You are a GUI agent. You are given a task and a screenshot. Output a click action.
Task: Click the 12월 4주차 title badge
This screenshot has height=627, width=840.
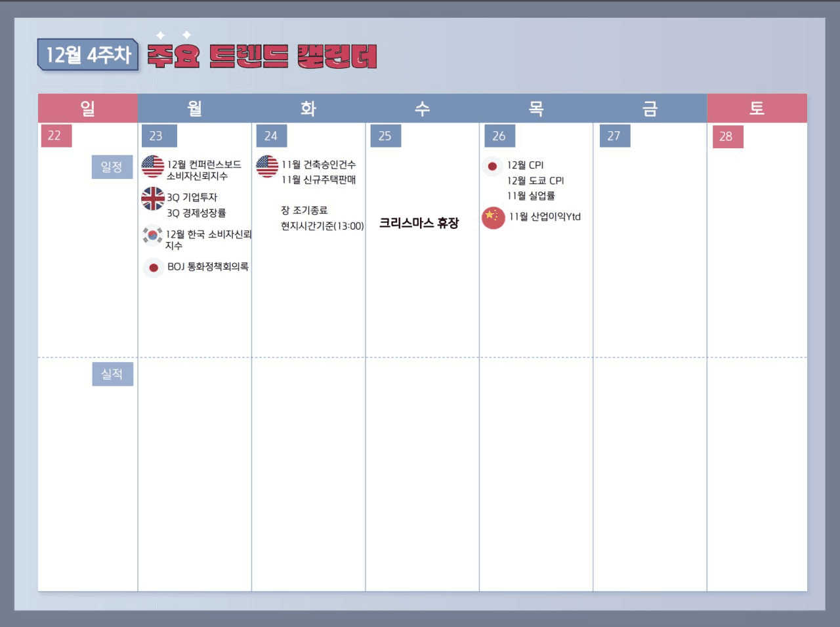(x=89, y=54)
